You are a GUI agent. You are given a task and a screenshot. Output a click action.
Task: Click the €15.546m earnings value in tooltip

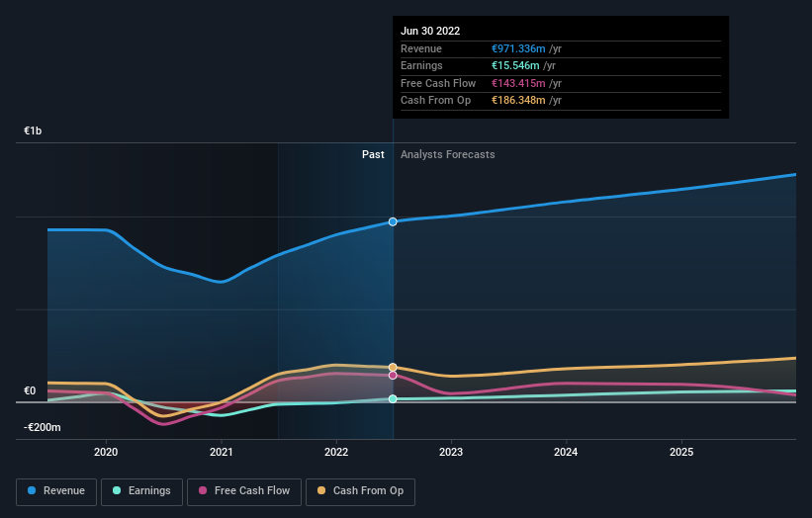click(515, 65)
